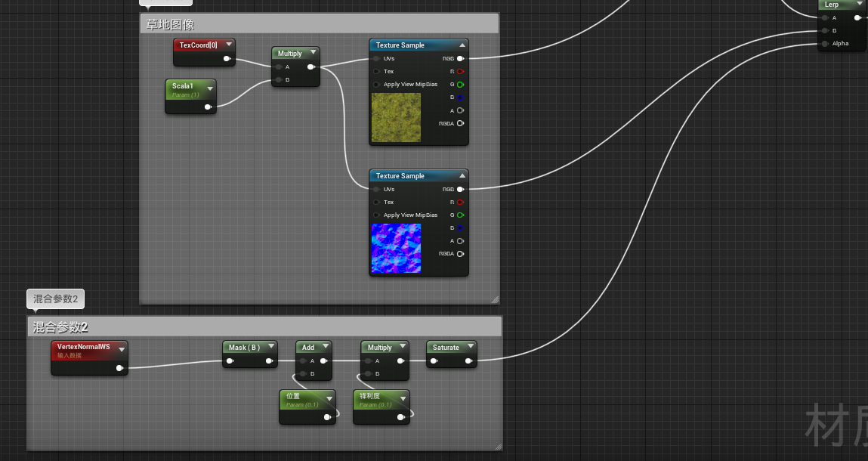
Task: Click Tex pin on grass Texture Sample
Action: pyautogui.click(x=376, y=72)
